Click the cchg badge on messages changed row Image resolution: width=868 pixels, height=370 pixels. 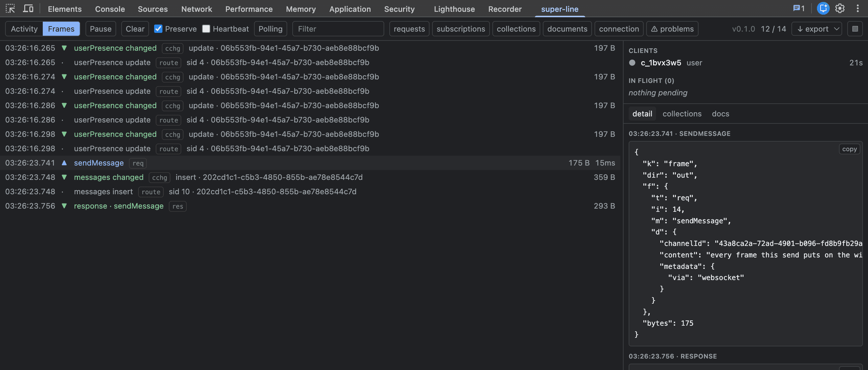pyautogui.click(x=159, y=177)
